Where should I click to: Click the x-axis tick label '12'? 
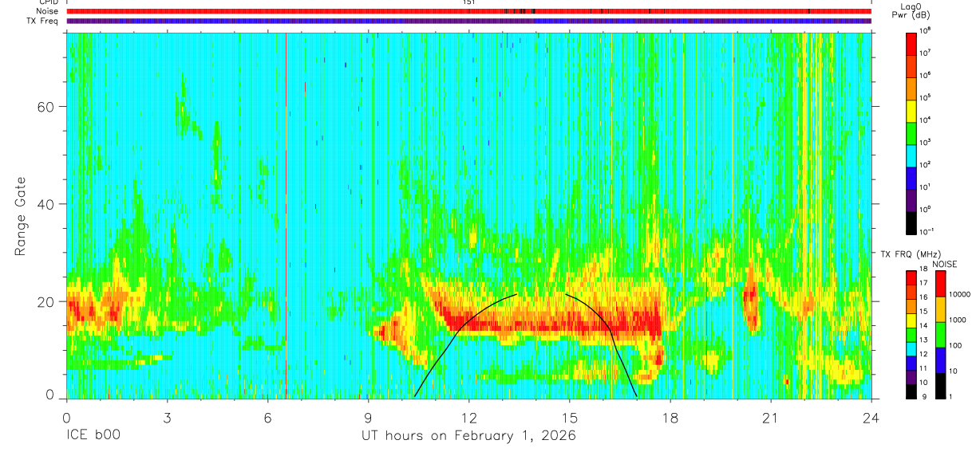pyautogui.click(x=469, y=418)
